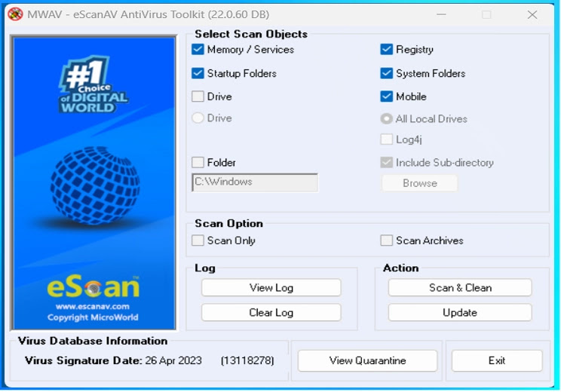The width and height of the screenshot is (561, 392).
Task: Click the signature count (13118278)
Action: click(247, 360)
